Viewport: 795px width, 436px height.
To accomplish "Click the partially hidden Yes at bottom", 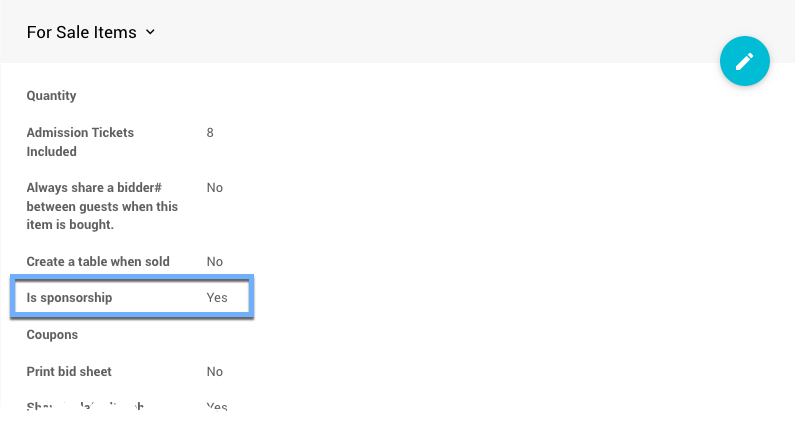I will [217, 406].
